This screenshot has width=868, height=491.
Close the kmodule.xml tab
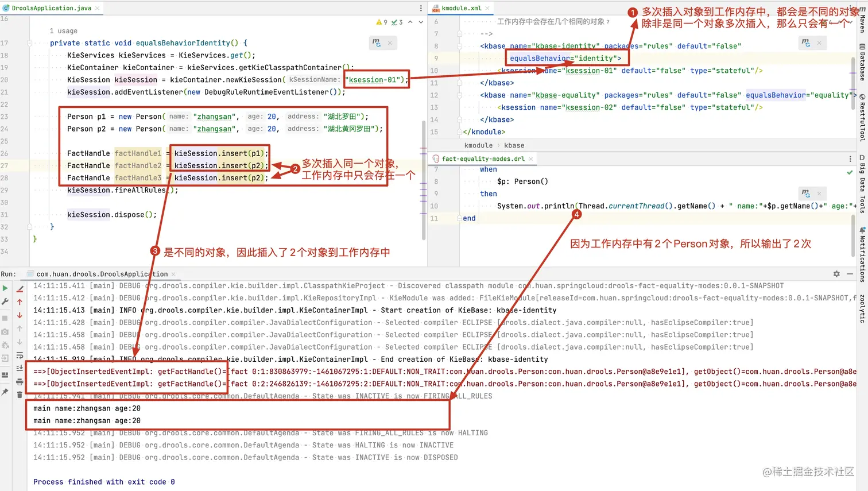pos(487,8)
